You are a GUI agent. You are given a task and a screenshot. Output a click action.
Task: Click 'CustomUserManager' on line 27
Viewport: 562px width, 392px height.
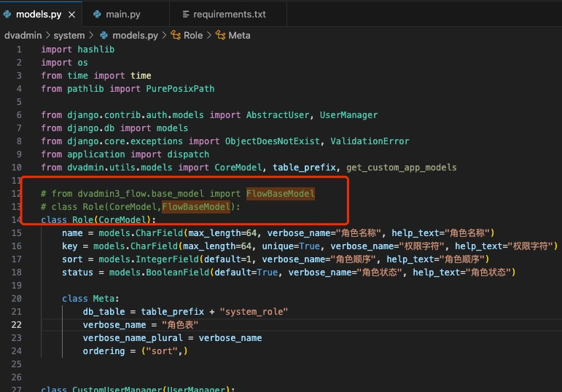point(117,389)
